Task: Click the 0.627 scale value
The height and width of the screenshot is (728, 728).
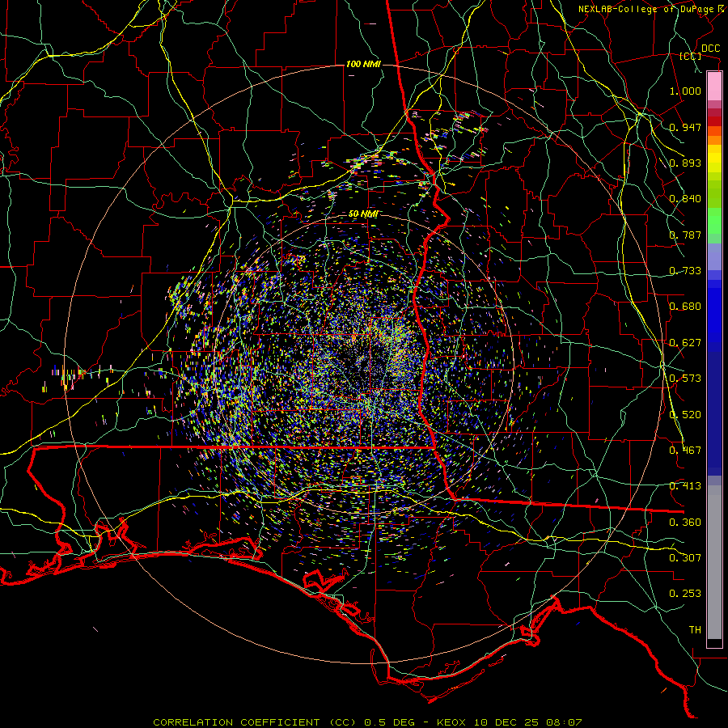Action: click(685, 343)
